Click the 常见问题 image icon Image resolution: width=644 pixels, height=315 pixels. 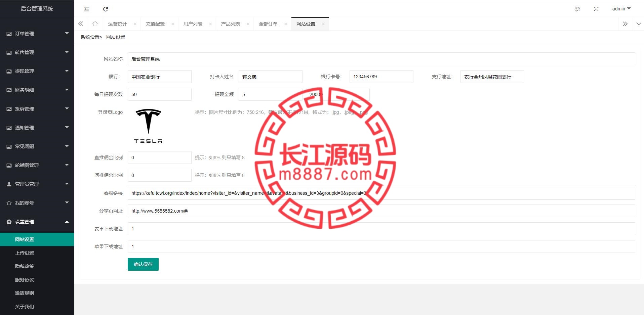click(9, 146)
